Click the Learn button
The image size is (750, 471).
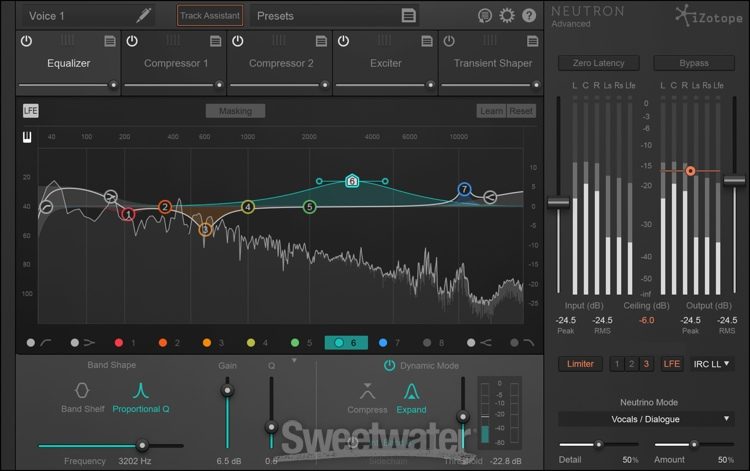[491, 111]
